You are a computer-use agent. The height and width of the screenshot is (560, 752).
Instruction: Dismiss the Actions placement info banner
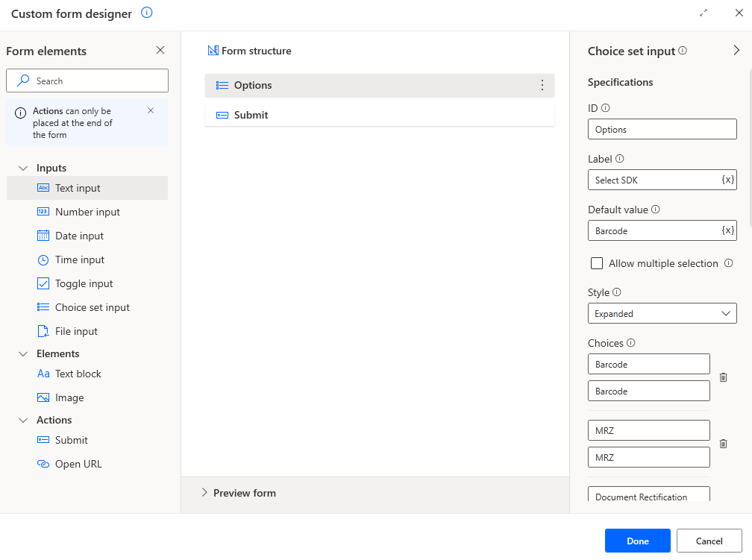(151, 110)
